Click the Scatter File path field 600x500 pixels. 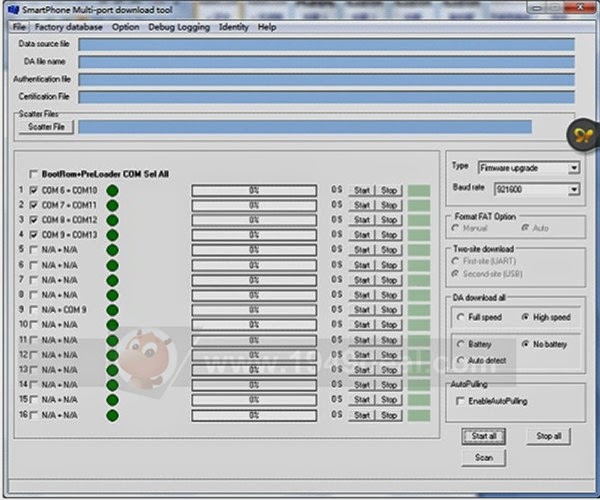tap(305, 127)
